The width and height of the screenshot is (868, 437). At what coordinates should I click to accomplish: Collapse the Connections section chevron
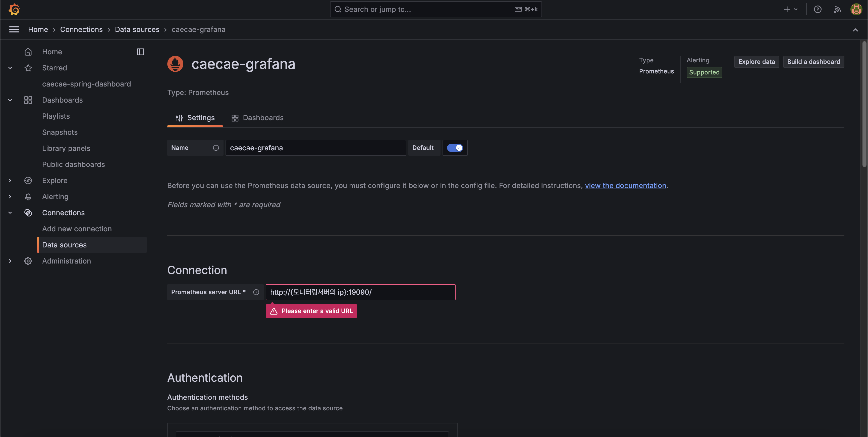click(x=10, y=213)
